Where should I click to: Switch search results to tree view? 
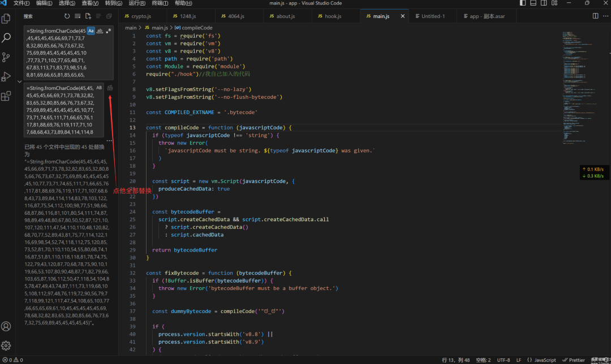(98, 16)
